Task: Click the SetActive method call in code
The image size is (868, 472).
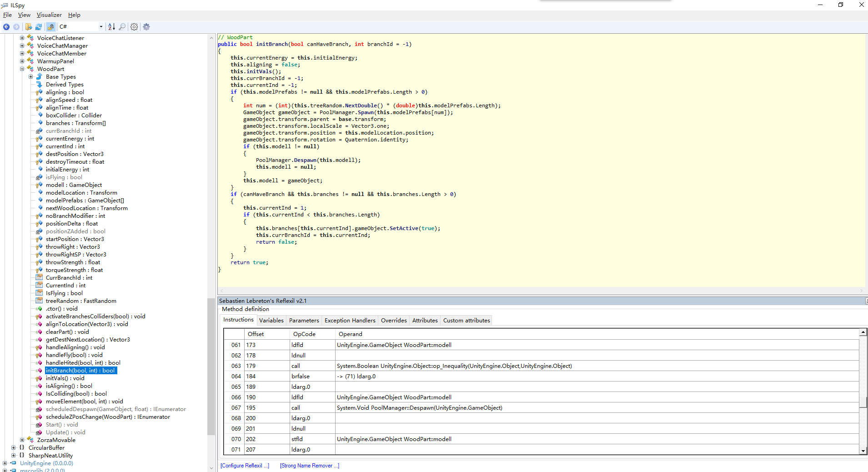Action: 404,228
